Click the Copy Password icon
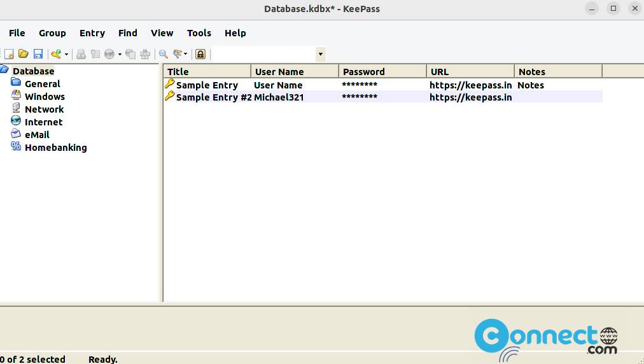The width and height of the screenshot is (644, 364). click(95, 54)
